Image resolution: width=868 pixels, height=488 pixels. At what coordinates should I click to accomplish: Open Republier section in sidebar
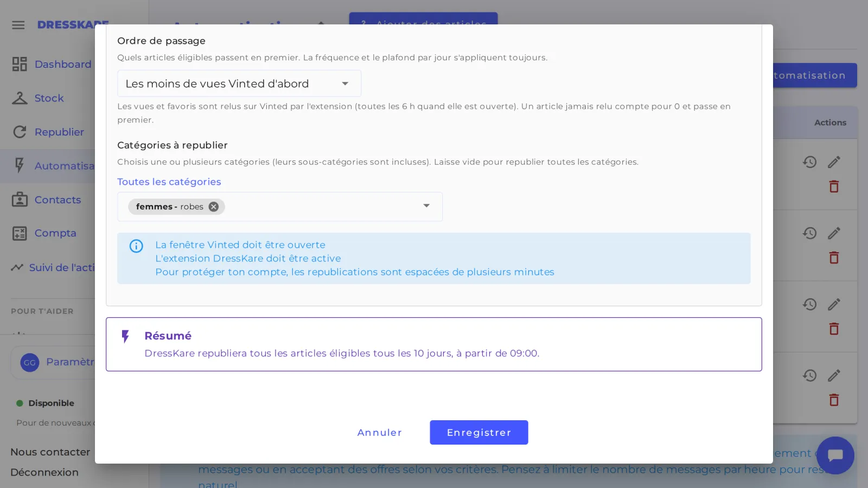(x=60, y=132)
